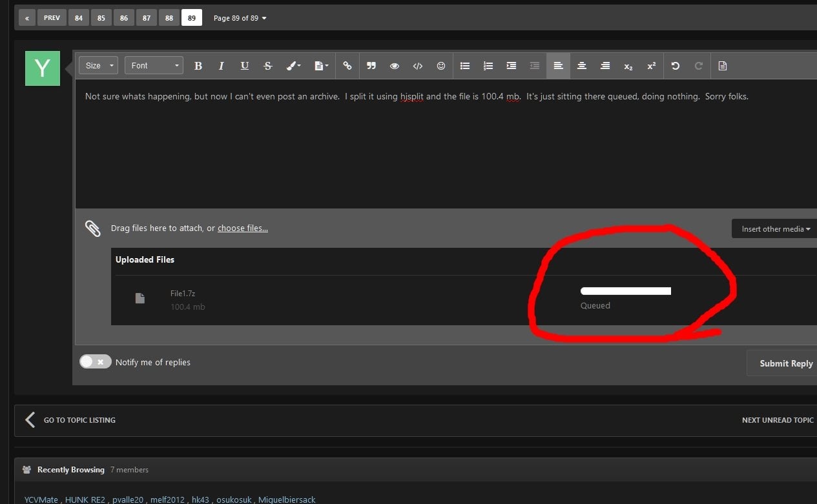Click the PREV page button
This screenshot has height=504, width=817.
[x=52, y=18]
